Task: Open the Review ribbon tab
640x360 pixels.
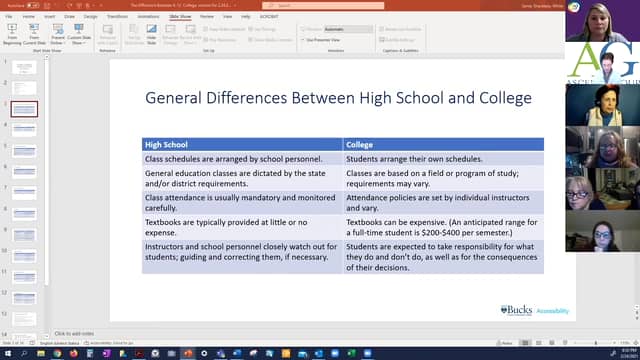Action: (x=207, y=17)
